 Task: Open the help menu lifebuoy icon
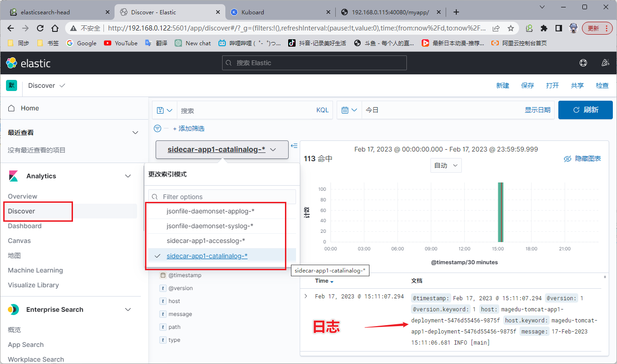(583, 63)
